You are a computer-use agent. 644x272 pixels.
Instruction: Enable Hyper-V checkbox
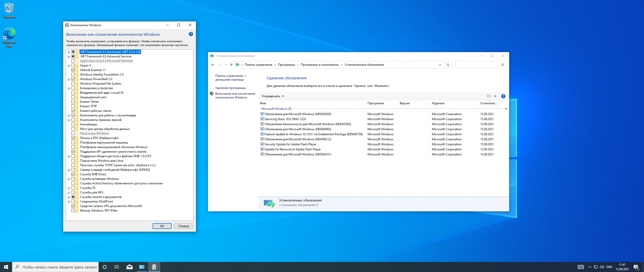coord(73,65)
